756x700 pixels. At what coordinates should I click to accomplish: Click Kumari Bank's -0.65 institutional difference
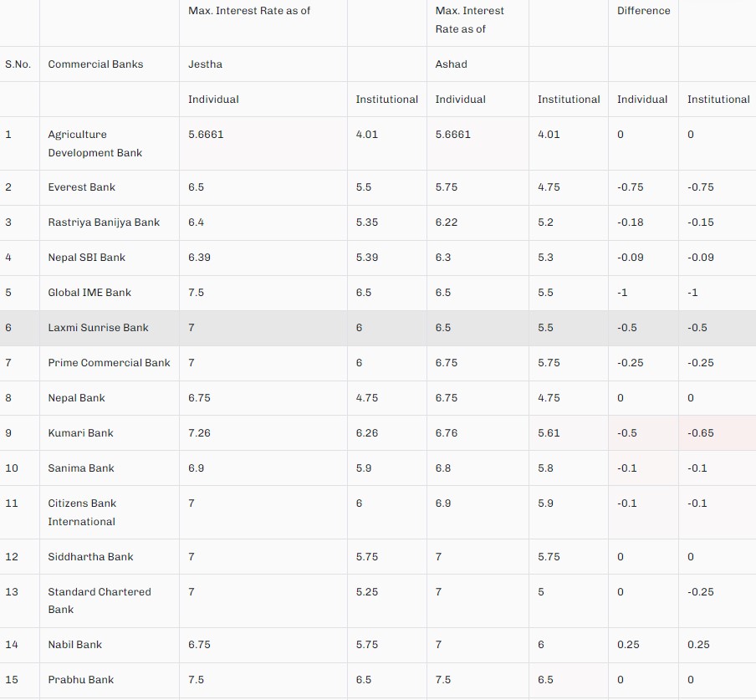point(701,433)
